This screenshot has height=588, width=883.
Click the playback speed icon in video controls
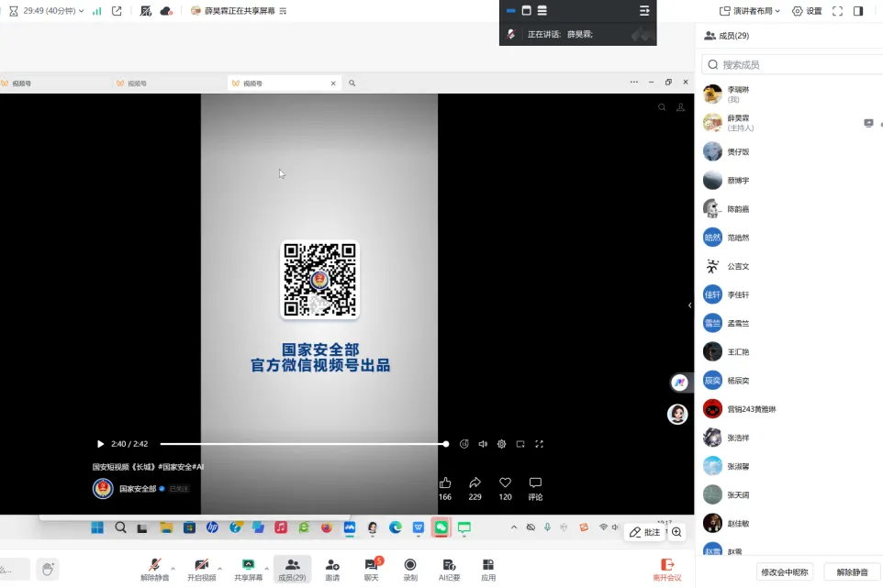[464, 444]
